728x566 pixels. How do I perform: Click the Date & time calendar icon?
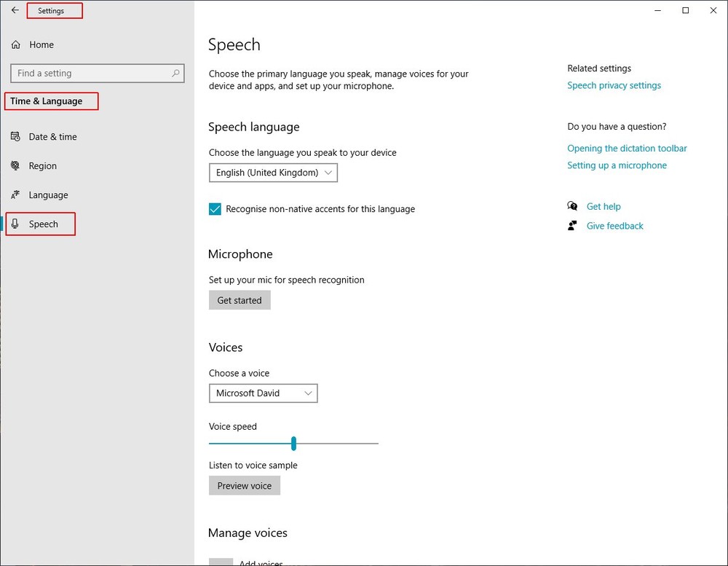15,137
